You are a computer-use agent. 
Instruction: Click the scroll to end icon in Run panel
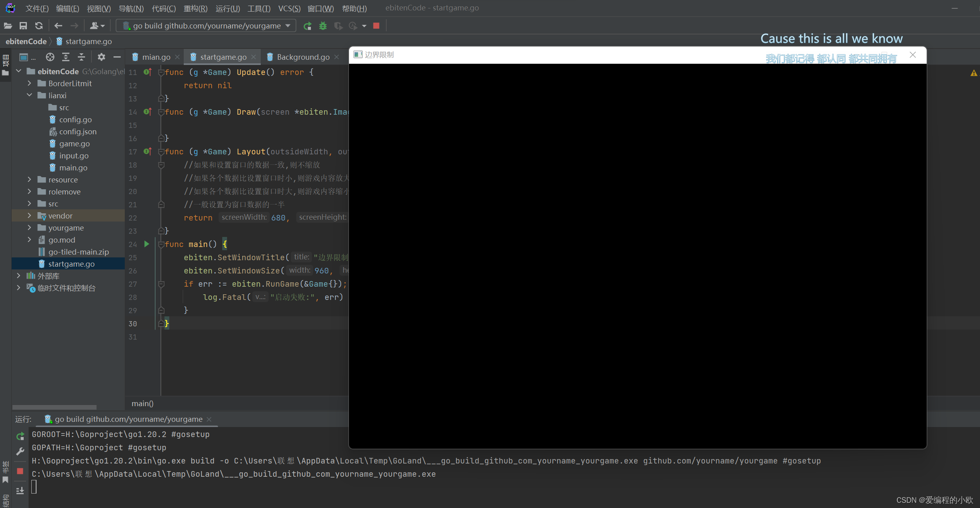click(x=20, y=490)
